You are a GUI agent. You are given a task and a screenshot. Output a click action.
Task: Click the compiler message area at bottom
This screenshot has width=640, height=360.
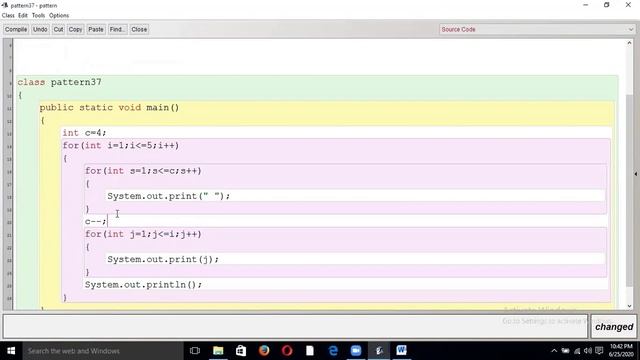296,327
